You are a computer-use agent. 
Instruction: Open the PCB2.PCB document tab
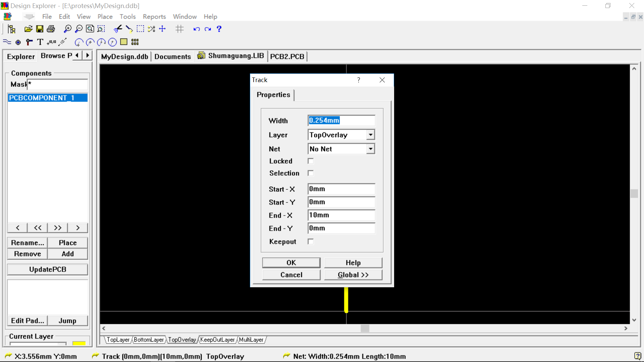pyautogui.click(x=287, y=56)
